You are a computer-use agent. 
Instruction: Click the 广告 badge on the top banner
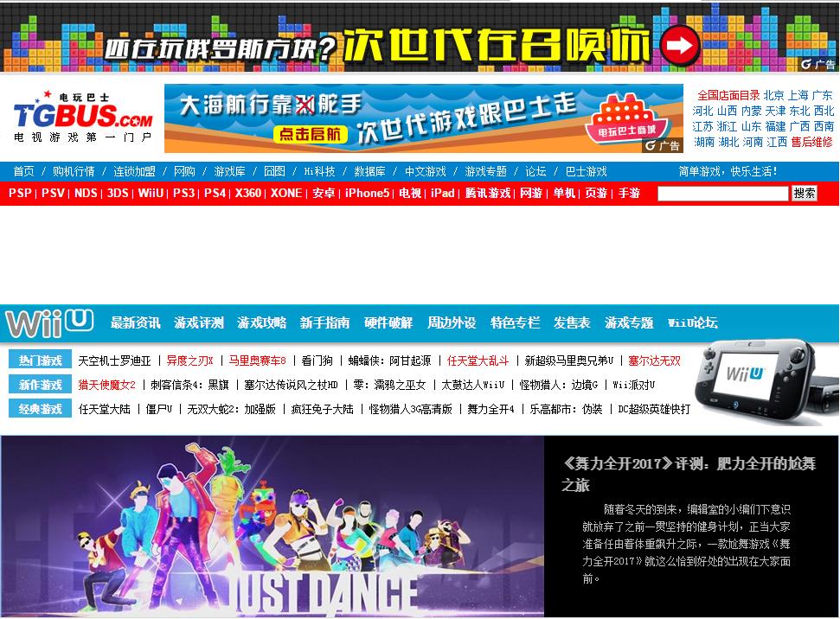coord(818,64)
